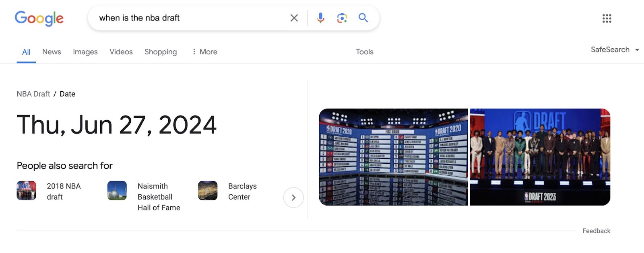Open the Barclays Center thumbnail icon
The image size is (644, 253).
(208, 191)
